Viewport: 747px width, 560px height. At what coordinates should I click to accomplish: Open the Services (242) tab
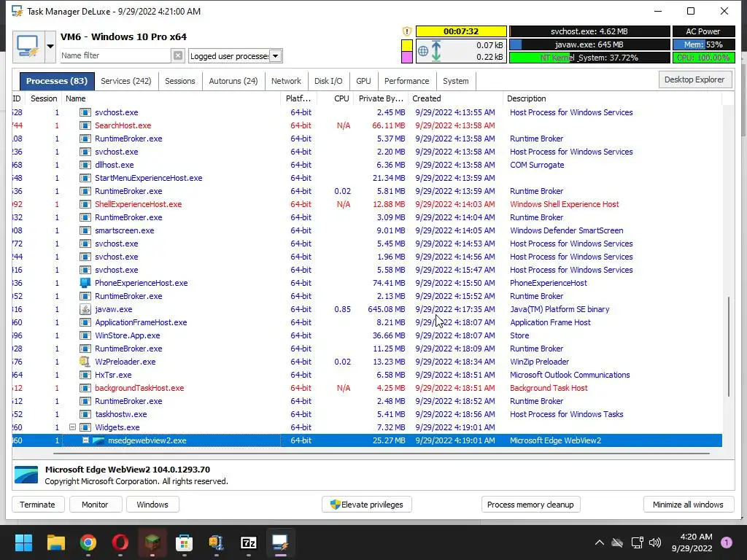pyautogui.click(x=126, y=81)
